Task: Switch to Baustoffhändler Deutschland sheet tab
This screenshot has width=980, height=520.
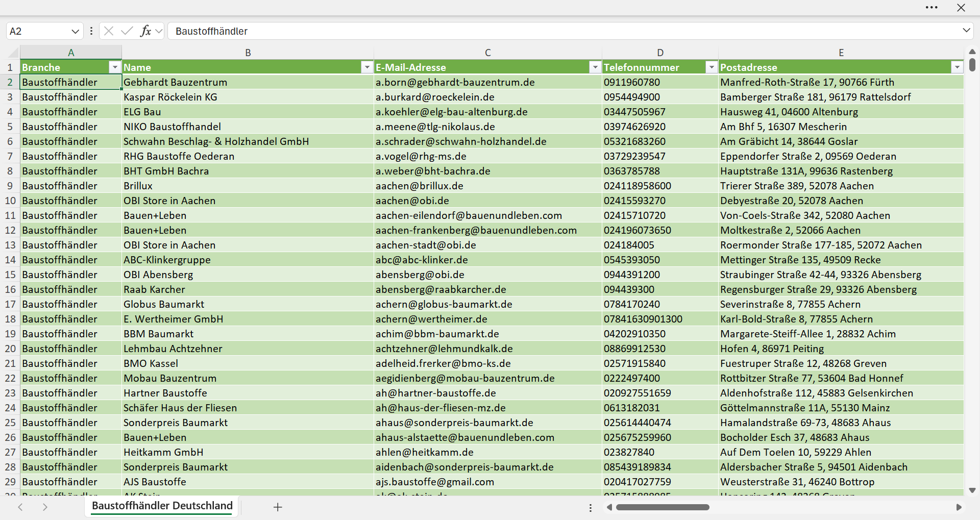Action: (162, 506)
